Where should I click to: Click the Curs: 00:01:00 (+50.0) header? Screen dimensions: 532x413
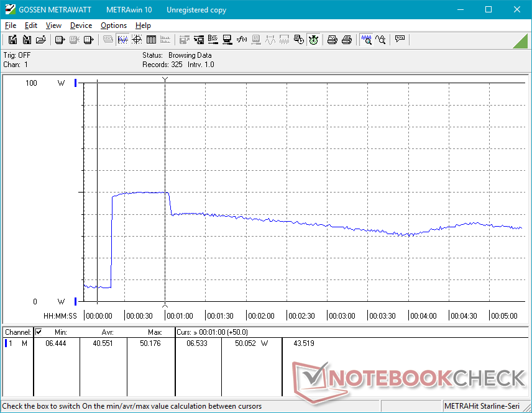coord(212,332)
